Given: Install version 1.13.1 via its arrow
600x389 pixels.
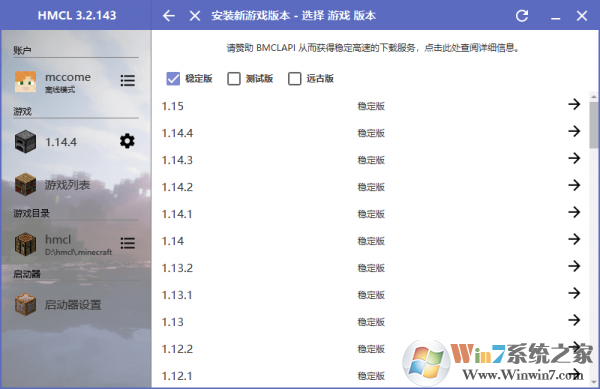Looking at the screenshot, I should [574, 293].
